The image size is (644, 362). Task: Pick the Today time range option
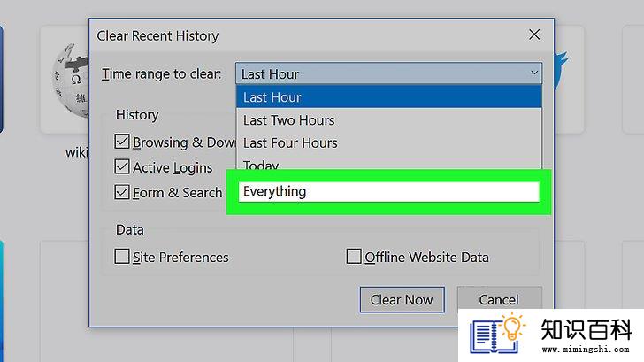[x=388, y=164]
